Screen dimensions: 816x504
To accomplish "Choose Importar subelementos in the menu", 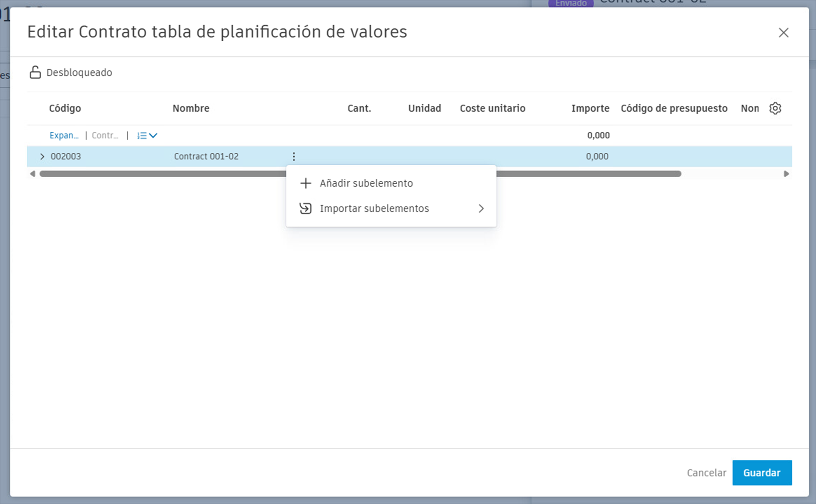I will (x=374, y=208).
